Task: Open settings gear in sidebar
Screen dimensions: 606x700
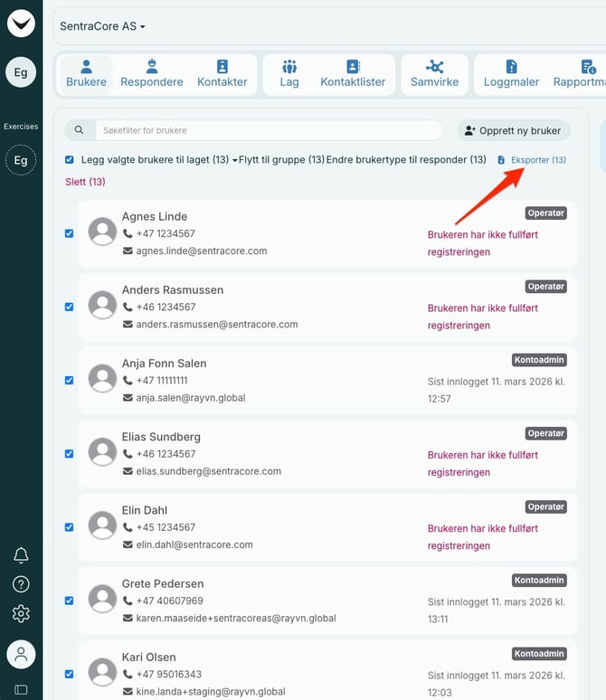Action: tap(21, 614)
